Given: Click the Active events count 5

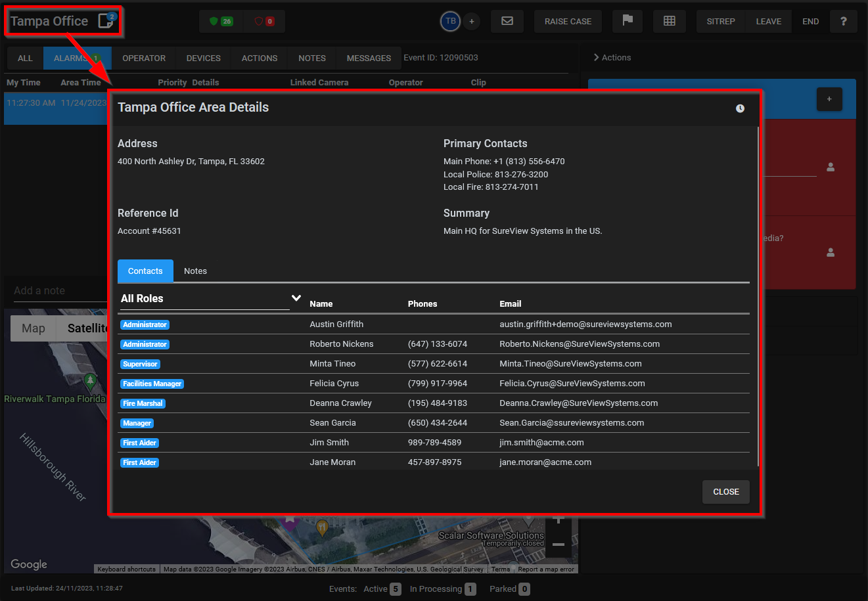Looking at the screenshot, I should 395,589.
